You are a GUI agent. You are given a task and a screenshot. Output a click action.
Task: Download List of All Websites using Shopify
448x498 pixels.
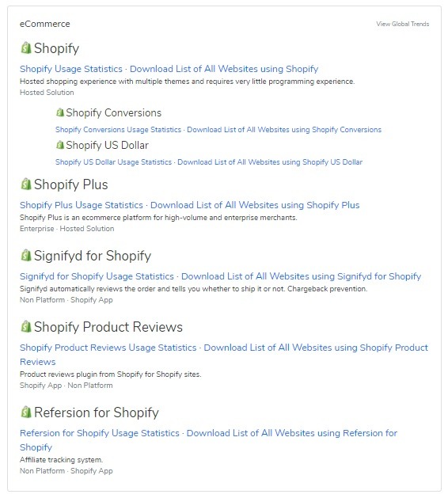coord(224,69)
